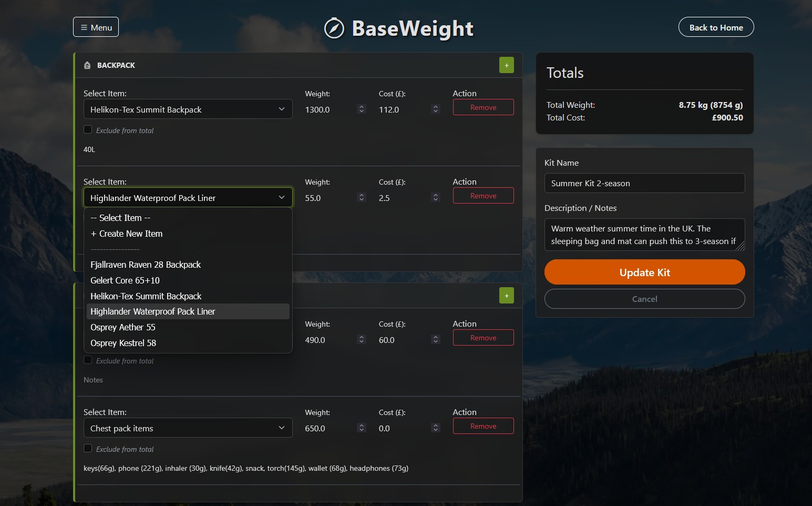The width and height of the screenshot is (812, 506).
Task: Click the green plus button in second section
Action: tap(506, 296)
